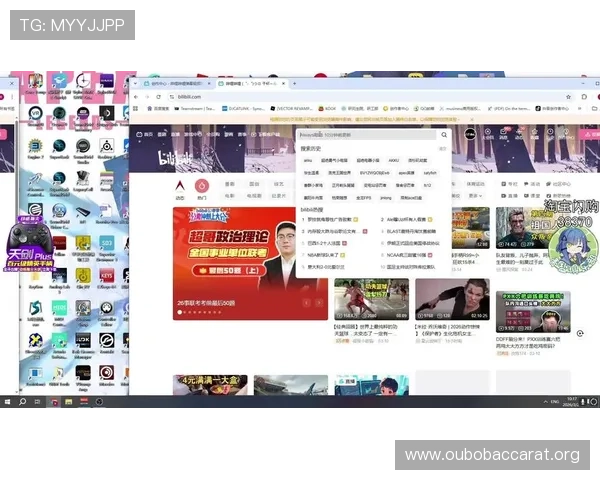Bookmark this page with the star icon
The image size is (600, 480).
click(x=569, y=97)
